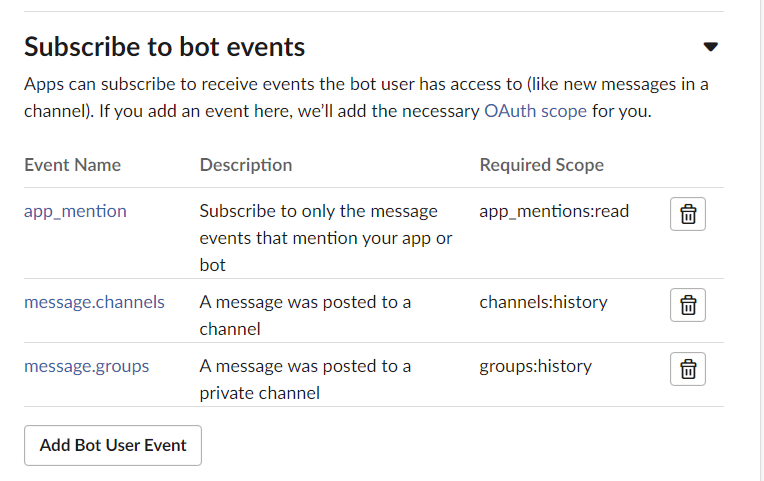
Task: Open the message.channels event link
Action: (x=94, y=302)
